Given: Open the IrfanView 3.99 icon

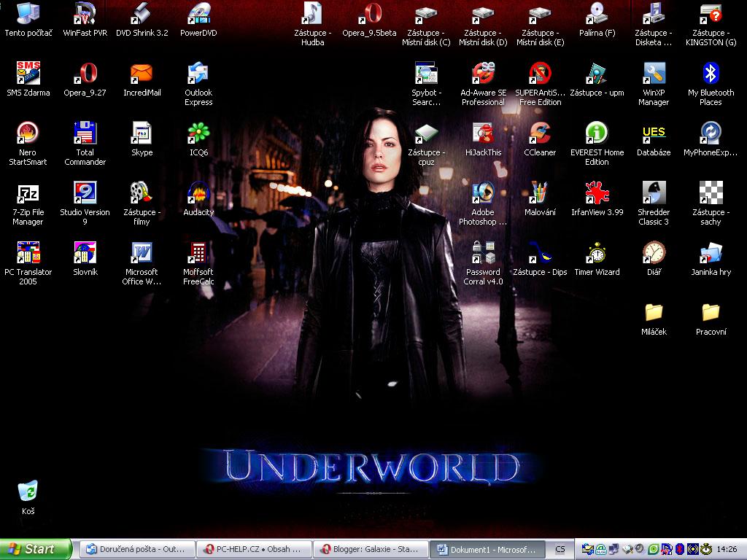Looking at the screenshot, I should click(597, 194).
